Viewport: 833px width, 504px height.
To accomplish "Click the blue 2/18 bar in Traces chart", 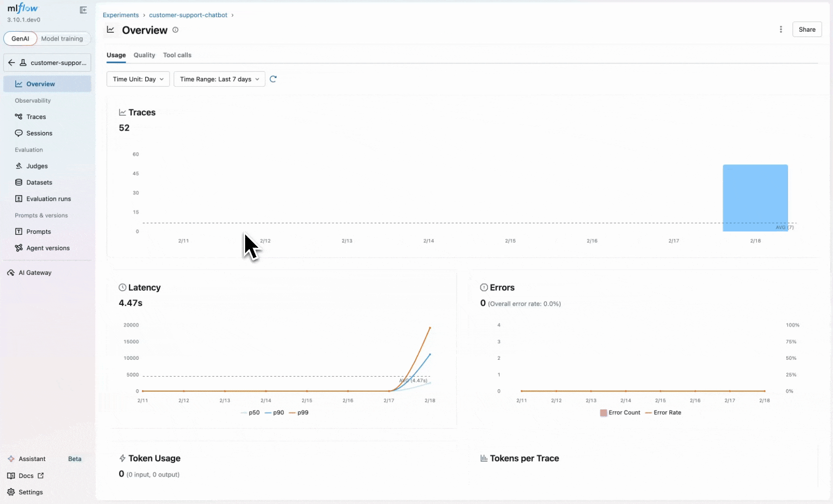I will pyautogui.click(x=755, y=197).
